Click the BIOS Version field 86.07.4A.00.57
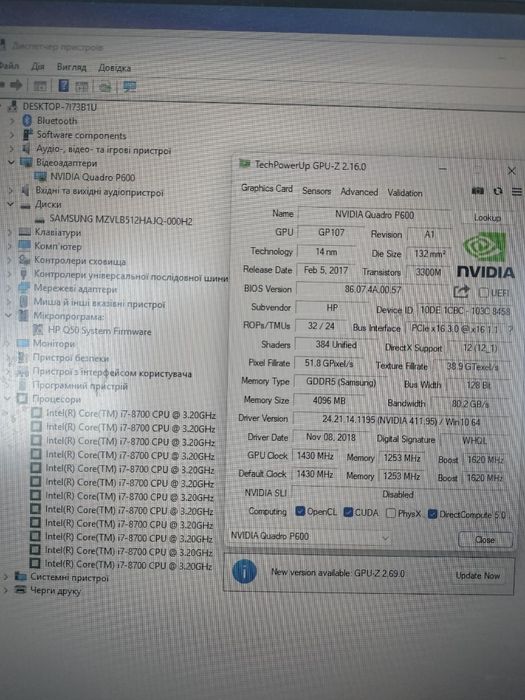 [x=372, y=289]
